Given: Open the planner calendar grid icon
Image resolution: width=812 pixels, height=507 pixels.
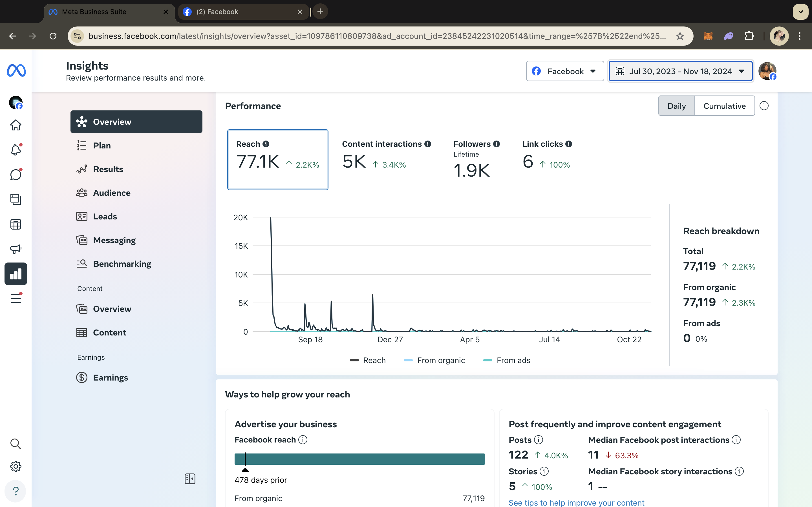Looking at the screenshot, I should coord(16,224).
